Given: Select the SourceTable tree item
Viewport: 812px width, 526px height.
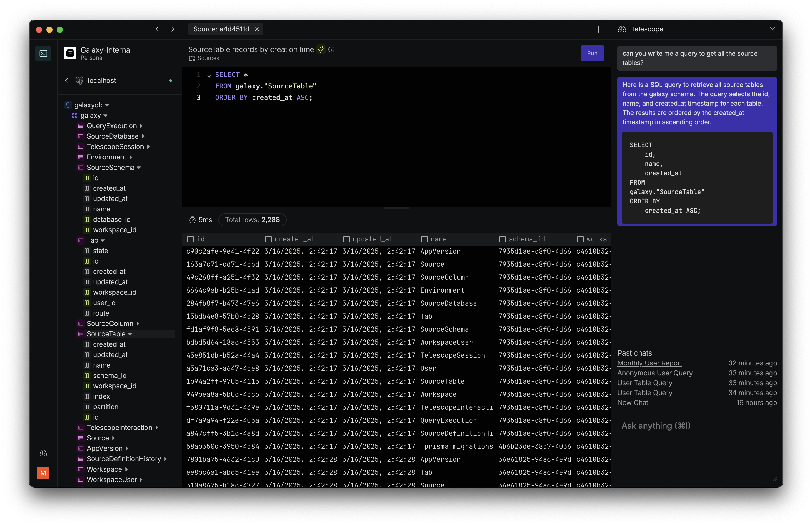Looking at the screenshot, I should [106, 334].
